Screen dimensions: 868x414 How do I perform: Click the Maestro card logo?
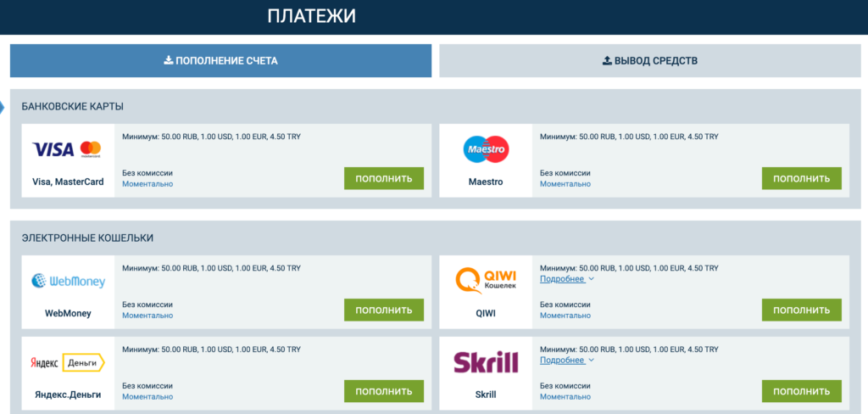point(486,149)
